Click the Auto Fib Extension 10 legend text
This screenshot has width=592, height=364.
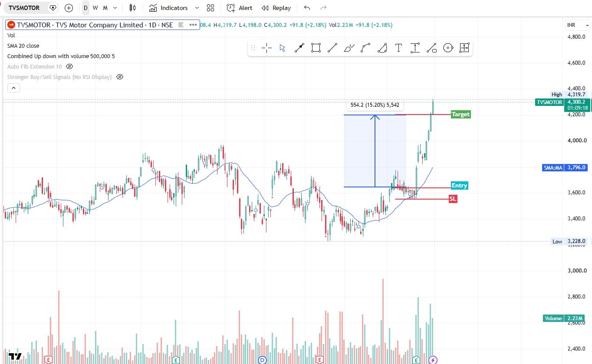pos(34,67)
